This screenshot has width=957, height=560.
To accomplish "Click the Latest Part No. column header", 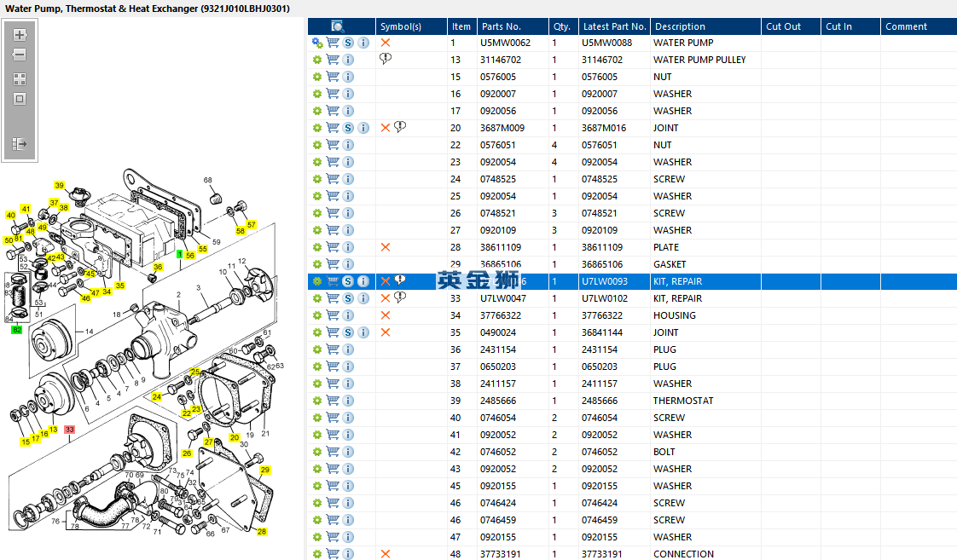I will [614, 26].
